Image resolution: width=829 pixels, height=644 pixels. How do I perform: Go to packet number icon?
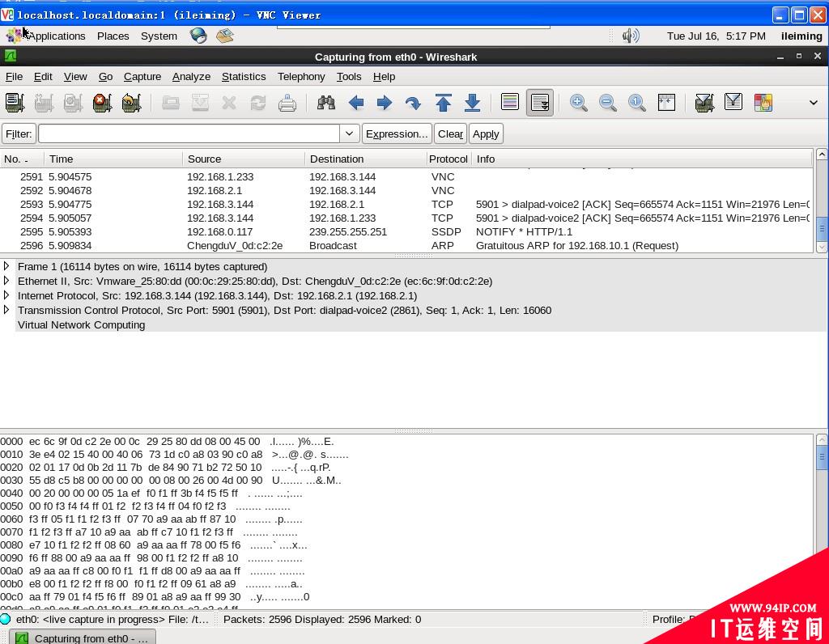click(414, 102)
